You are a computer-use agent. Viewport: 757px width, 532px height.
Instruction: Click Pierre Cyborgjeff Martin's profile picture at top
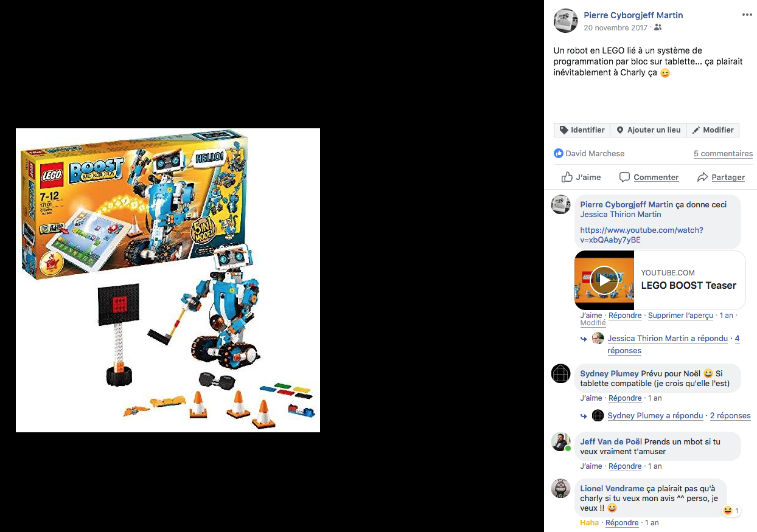tap(565, 21)
